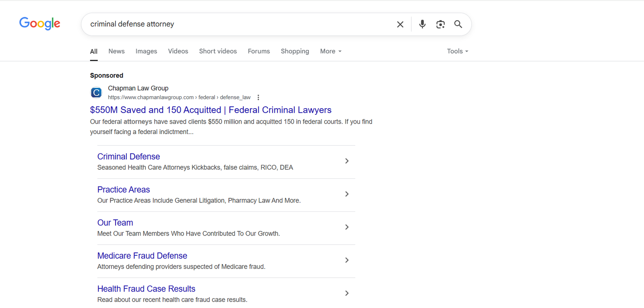Open the Health Fraud Case Results sitelink

coord(146,289)
